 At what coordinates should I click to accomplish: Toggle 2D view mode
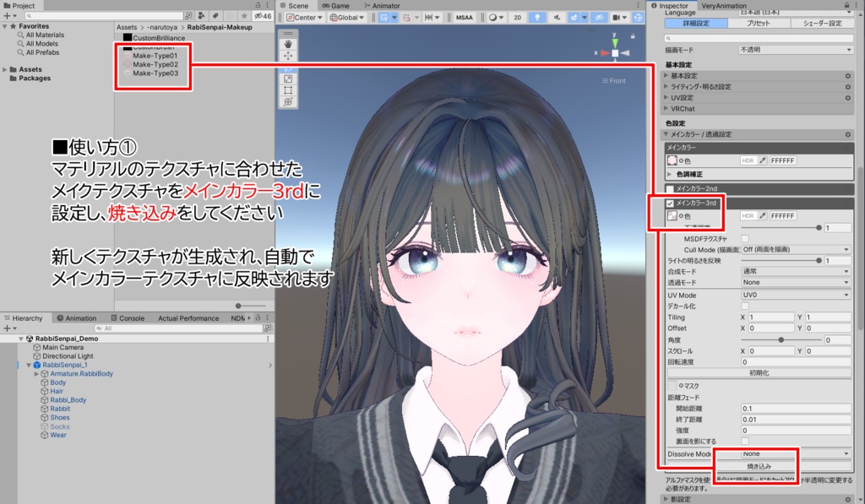pyautogui.click(x=518, y=18)
